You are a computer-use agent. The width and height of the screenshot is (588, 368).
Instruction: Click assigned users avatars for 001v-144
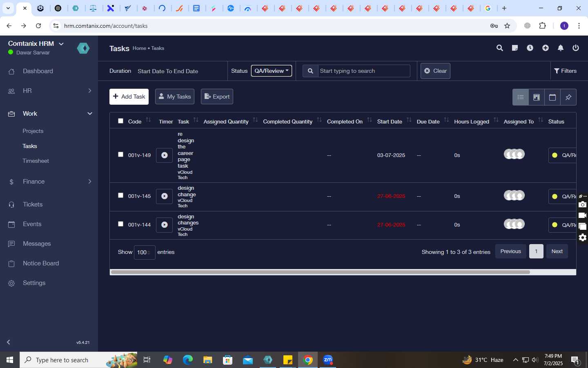(514, 224)
